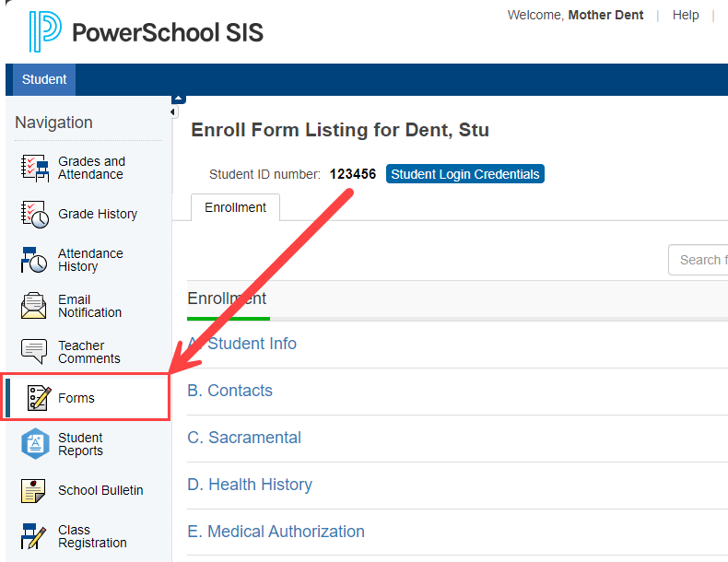Select the Enrollment tab

235,207
